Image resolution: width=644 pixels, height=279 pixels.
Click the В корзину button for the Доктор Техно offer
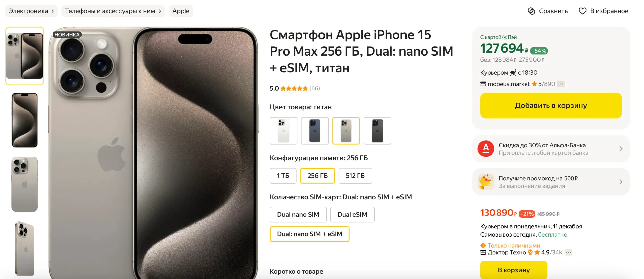coord(514,270)
